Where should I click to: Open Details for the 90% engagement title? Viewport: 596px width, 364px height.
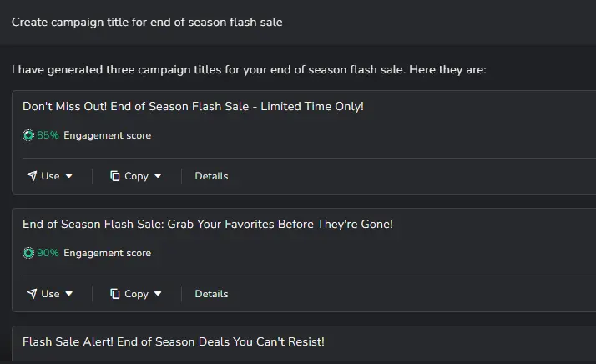(211, 293)
